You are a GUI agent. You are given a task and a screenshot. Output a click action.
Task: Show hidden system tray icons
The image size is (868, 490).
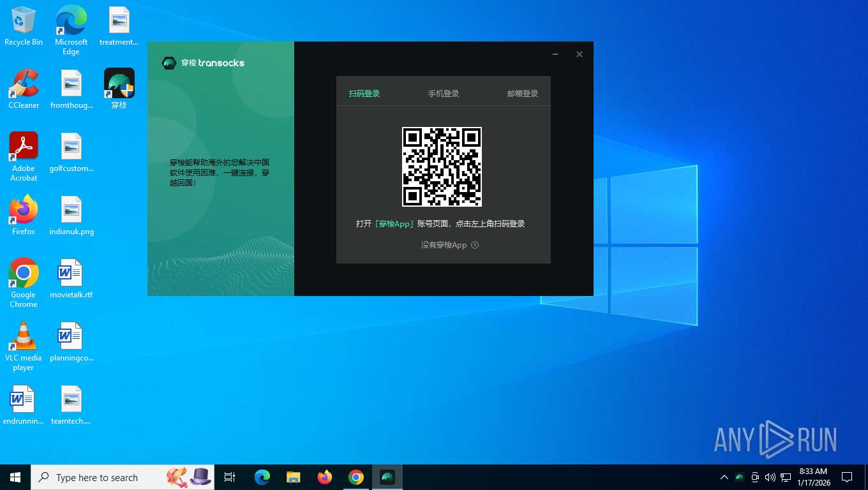pyautogui.click(x=724, y=477)
